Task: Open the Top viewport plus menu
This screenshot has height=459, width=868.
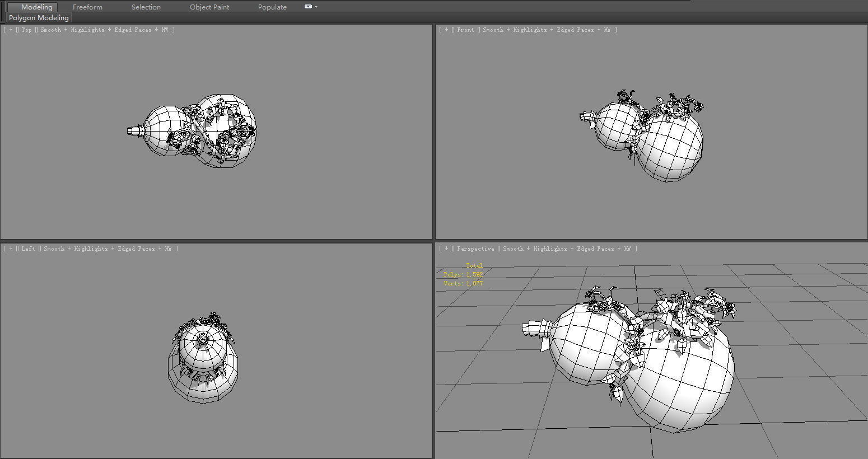Action: click(11, 30)
